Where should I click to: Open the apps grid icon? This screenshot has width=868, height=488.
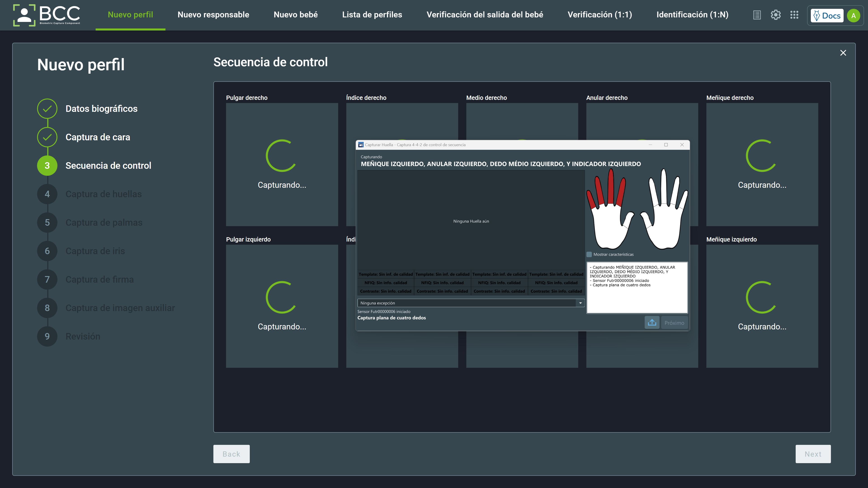pos(794,15)
